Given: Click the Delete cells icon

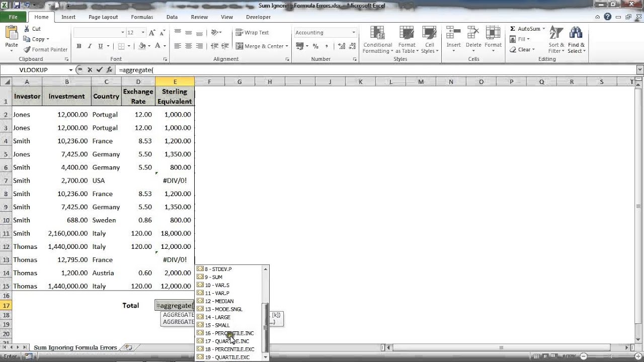Looking at the screenshot, I should tap(473, 33).
